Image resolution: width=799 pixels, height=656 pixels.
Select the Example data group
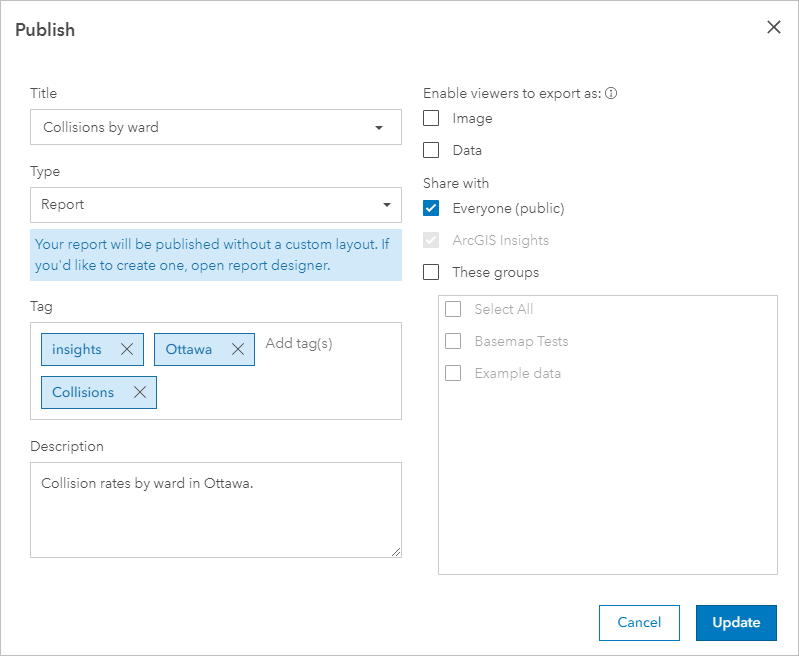453,373
